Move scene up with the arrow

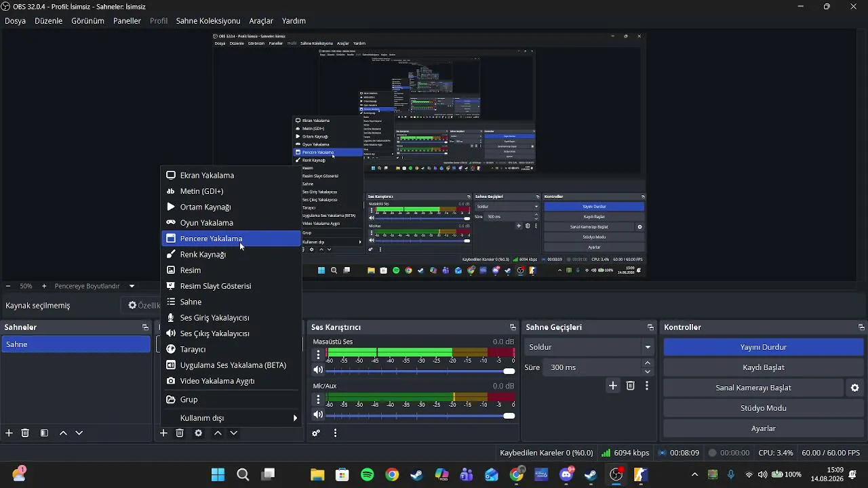click(x=63, y=433)
